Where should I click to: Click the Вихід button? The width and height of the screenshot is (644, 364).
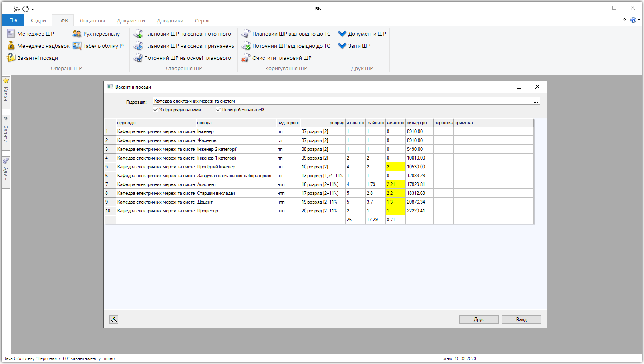click(521, 320)
